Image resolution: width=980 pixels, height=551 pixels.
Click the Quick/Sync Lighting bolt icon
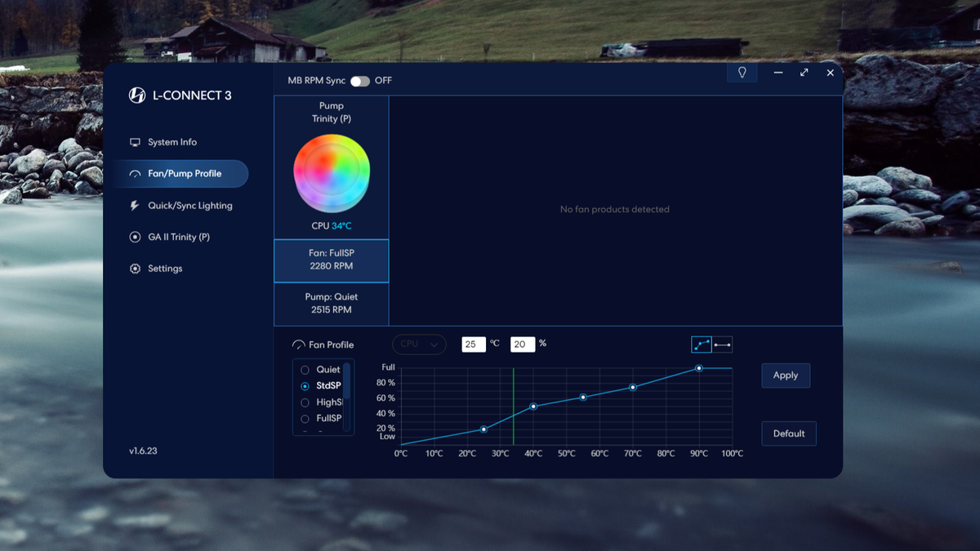click(x=135, y=206)
